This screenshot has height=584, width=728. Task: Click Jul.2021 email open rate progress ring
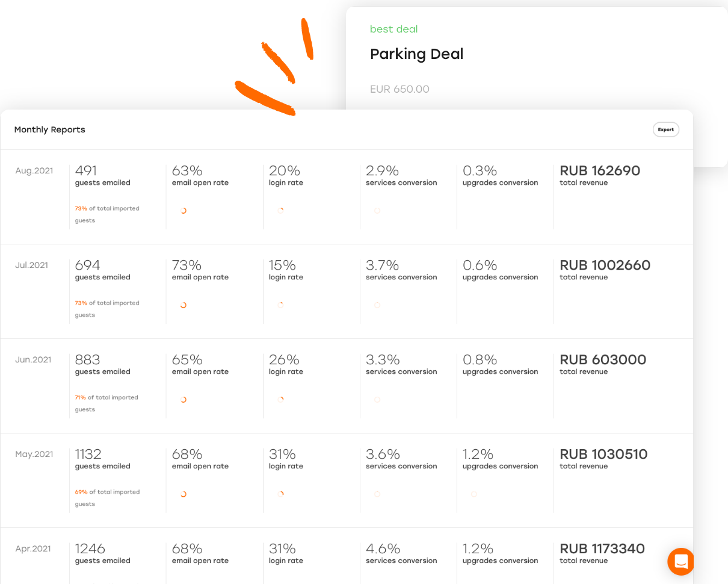[x=184, y=305]
